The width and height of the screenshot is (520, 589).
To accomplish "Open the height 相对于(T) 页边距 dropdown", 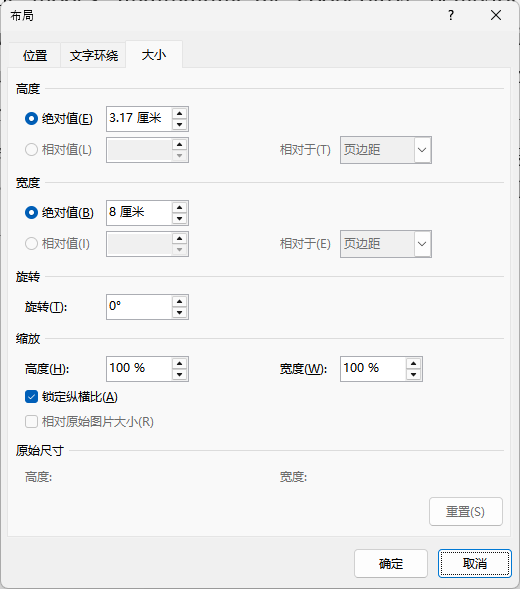I will [x=385, y=150].
